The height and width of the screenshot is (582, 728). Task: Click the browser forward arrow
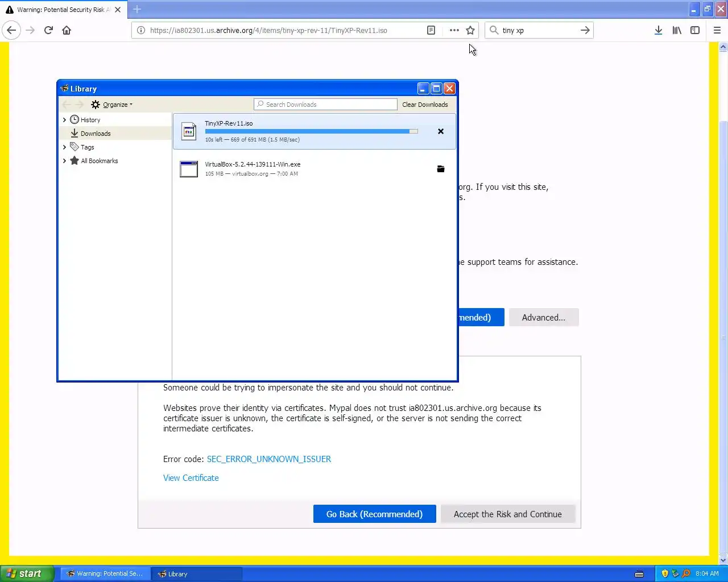tap(30, 30)
